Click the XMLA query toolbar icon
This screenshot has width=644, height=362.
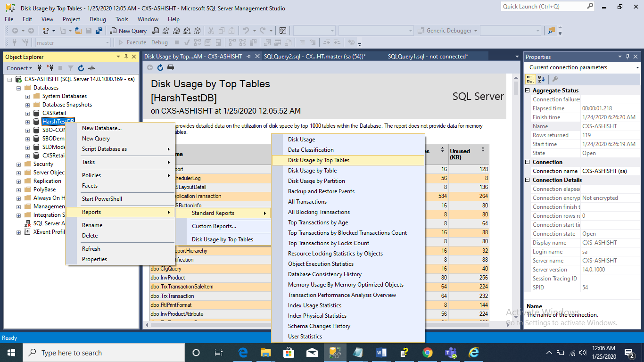click(x=187, y=31)
